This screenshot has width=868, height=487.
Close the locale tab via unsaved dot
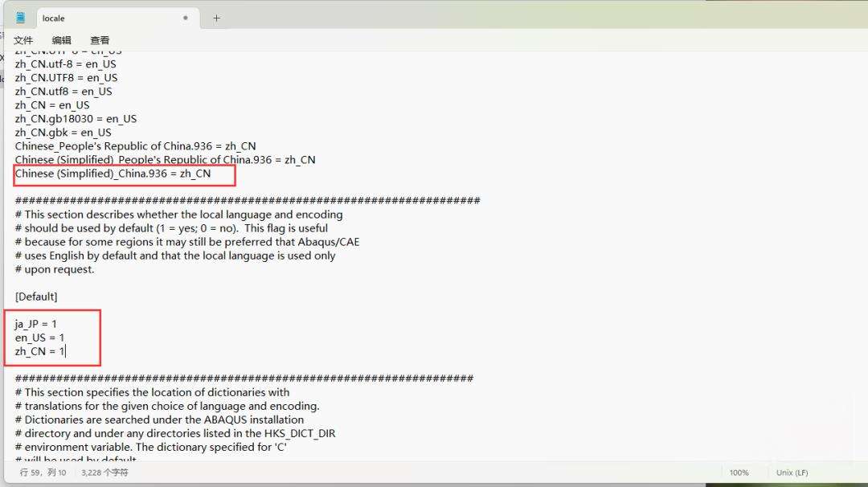point(186,18)
